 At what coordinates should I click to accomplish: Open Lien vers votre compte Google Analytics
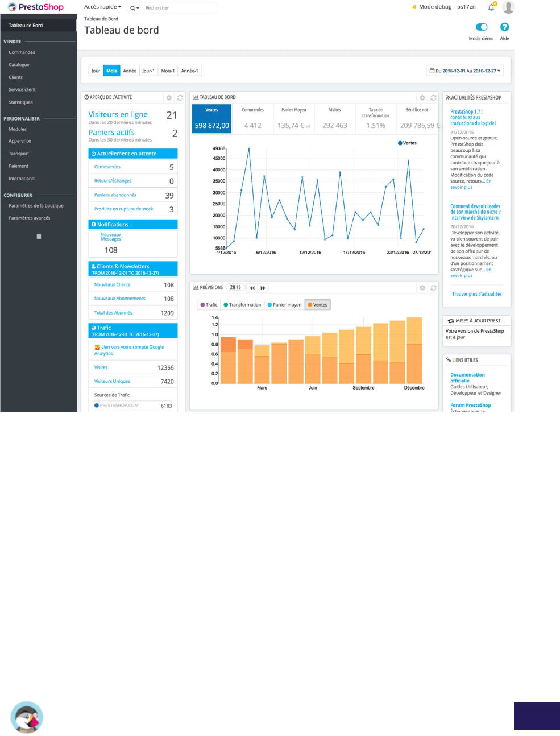point(129,350)
